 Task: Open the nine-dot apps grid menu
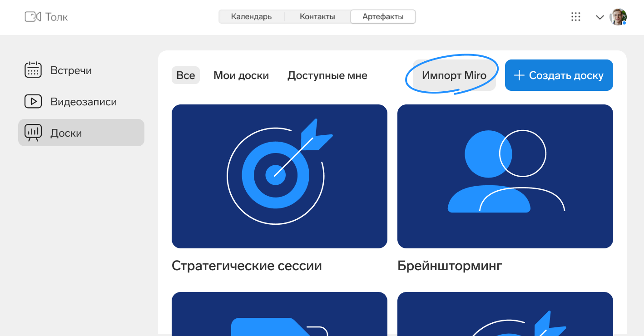(x=575, y=17)
